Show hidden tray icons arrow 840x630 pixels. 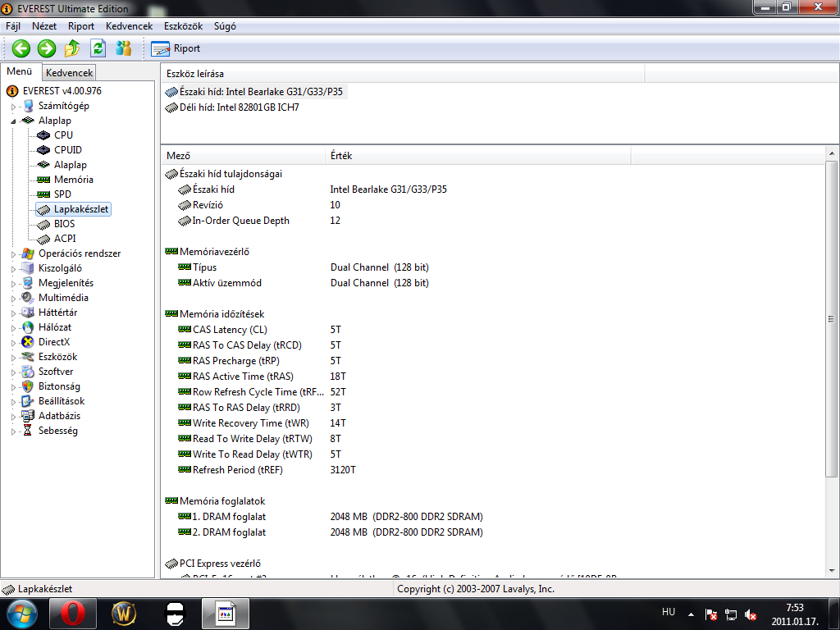[x=691, y=614]
